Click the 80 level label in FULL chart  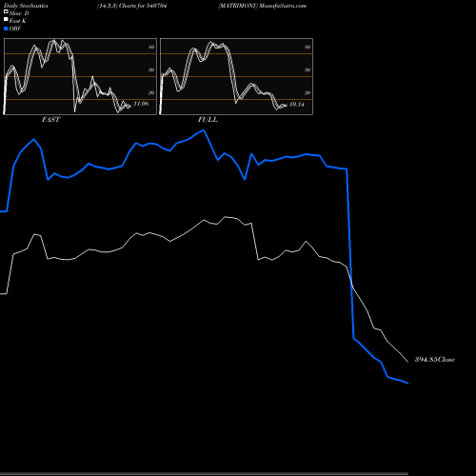[x=307, y=47]
